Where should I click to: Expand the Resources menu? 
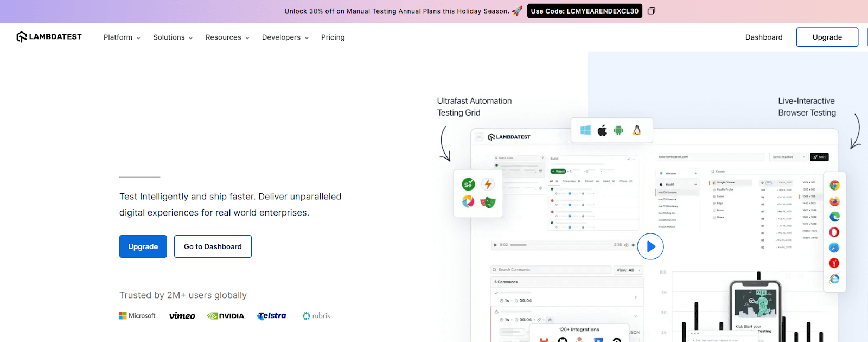(227, 37)
